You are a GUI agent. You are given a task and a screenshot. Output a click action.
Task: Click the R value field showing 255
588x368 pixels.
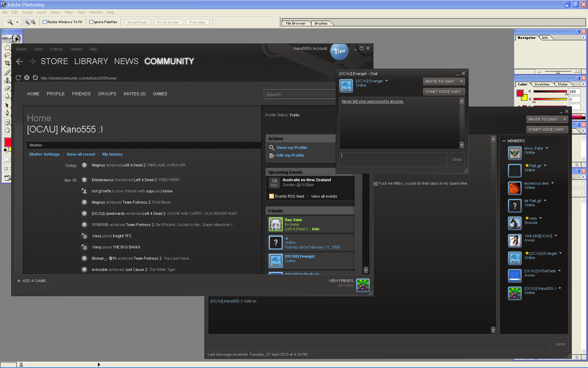[x=575, y=91]
